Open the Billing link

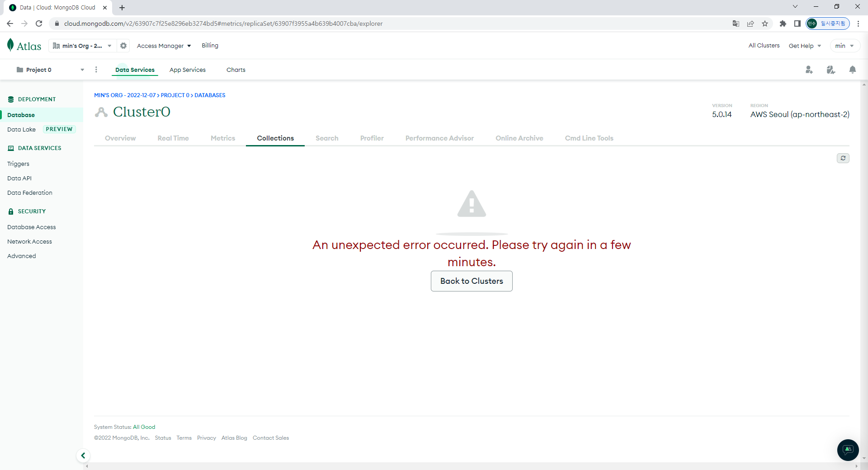(x=210, y=46)
